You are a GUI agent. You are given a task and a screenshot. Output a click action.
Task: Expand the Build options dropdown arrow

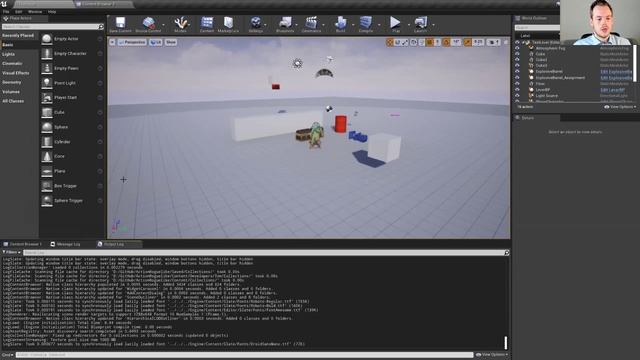[x=353, y=25]
